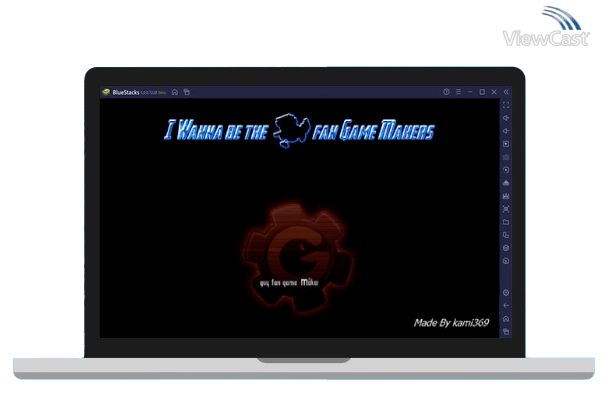
Task: Take a screenshot using the sidebar icon
Action: (x=506, y=209)
